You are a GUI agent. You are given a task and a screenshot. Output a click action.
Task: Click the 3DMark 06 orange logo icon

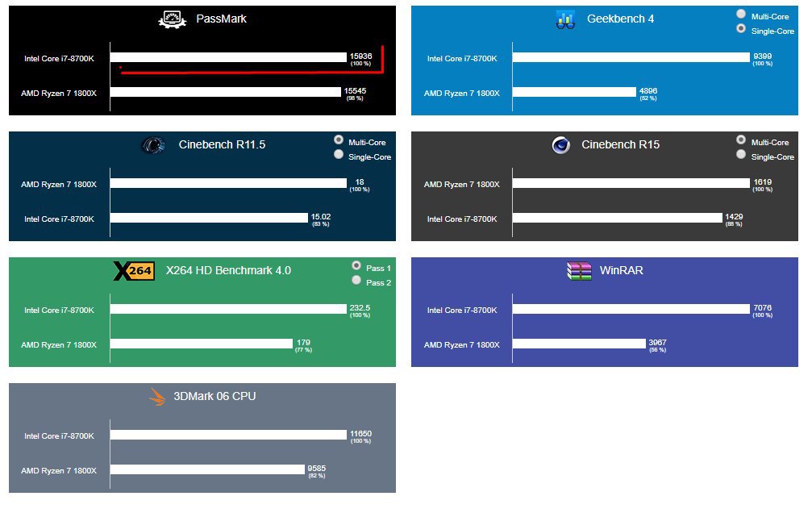pyautogui.click(x=157, y=397)
